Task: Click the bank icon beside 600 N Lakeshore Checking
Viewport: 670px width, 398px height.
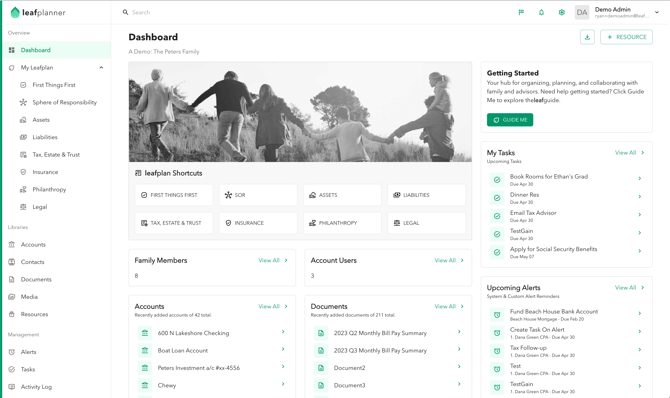Action: [145, 333]
